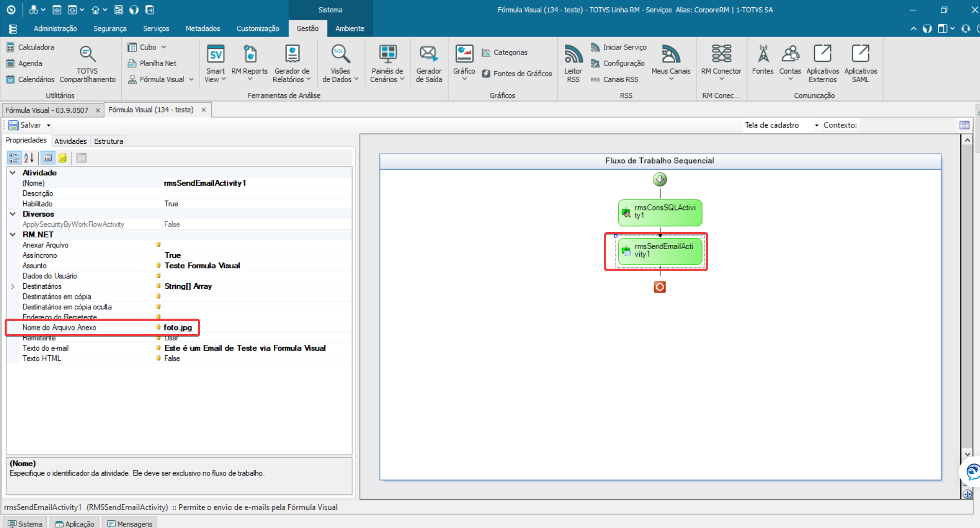Open the Smart View tool

click(x=215, y=64)
